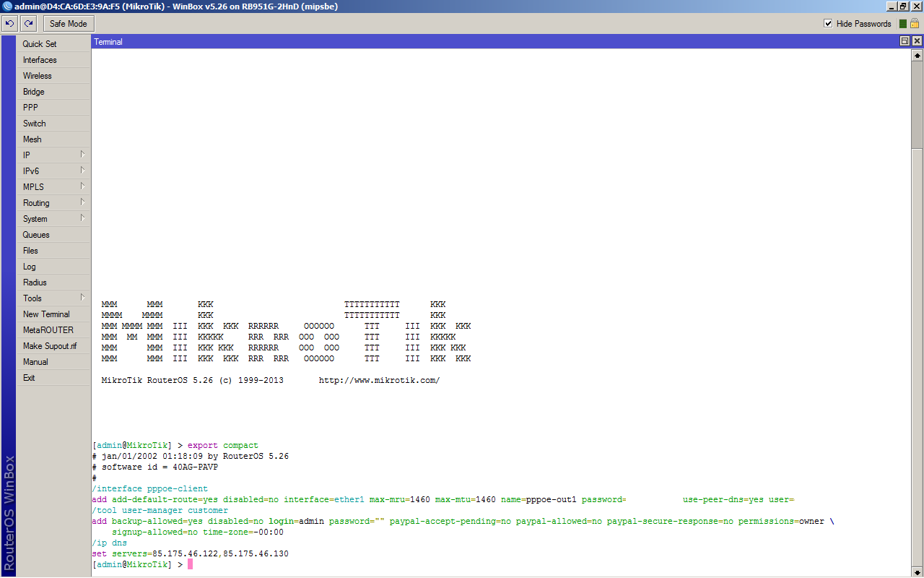This screenshot has height=578, width=924.
Task: Click the terminal scrollbar down arrow
Action: pos(918,571)
